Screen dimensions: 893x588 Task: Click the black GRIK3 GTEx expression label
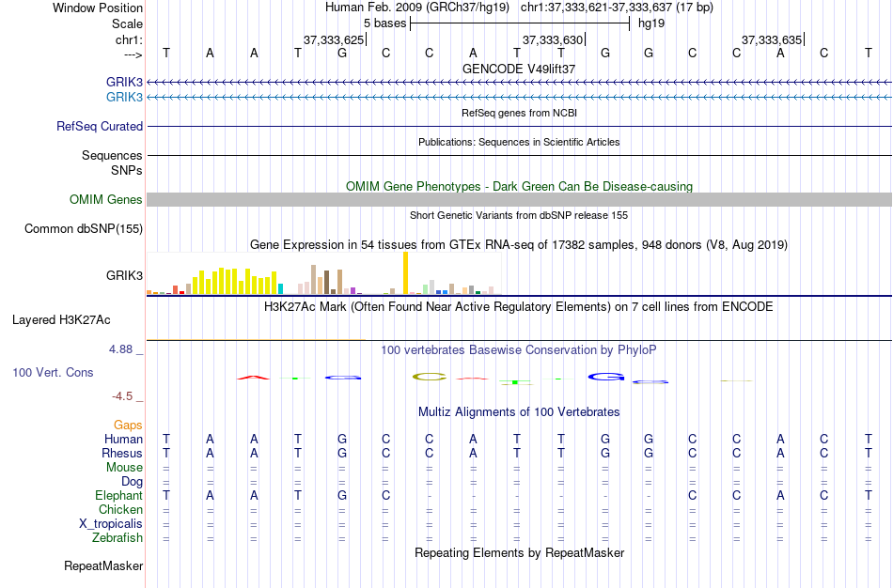tap(124, 275)
